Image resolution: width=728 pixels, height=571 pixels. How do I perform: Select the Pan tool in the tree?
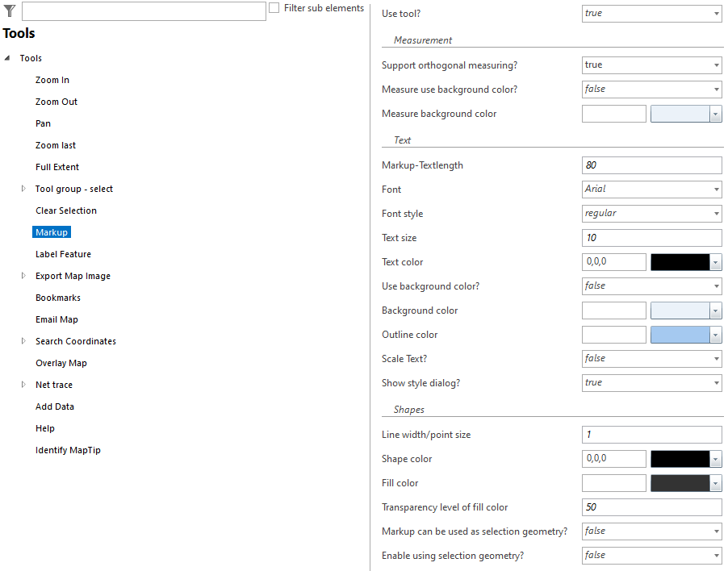click(43, 123)
